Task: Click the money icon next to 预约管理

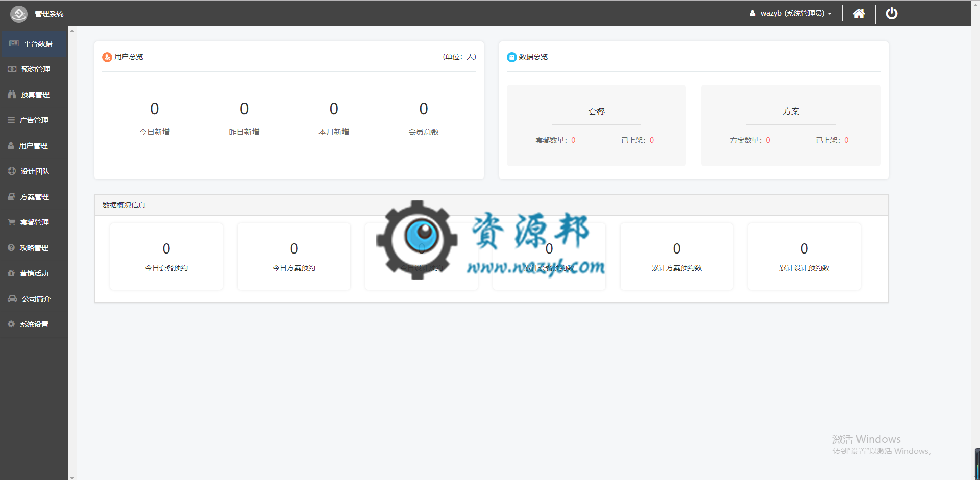Action: [x=12, y=69]
